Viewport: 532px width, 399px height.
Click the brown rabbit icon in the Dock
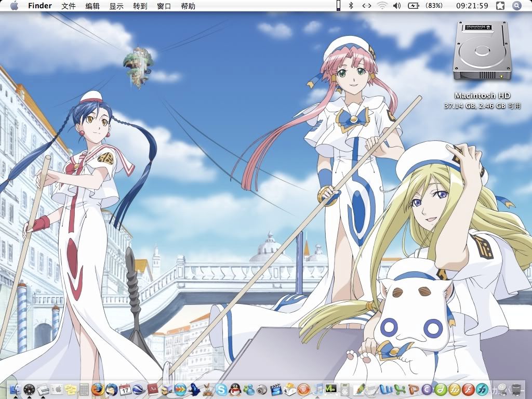coord(207,390)
